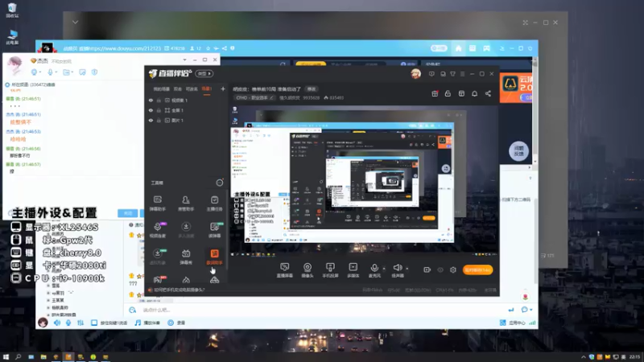Start recording with the camcorder icon
The image size is (644, 362).
tap(427, 269)
